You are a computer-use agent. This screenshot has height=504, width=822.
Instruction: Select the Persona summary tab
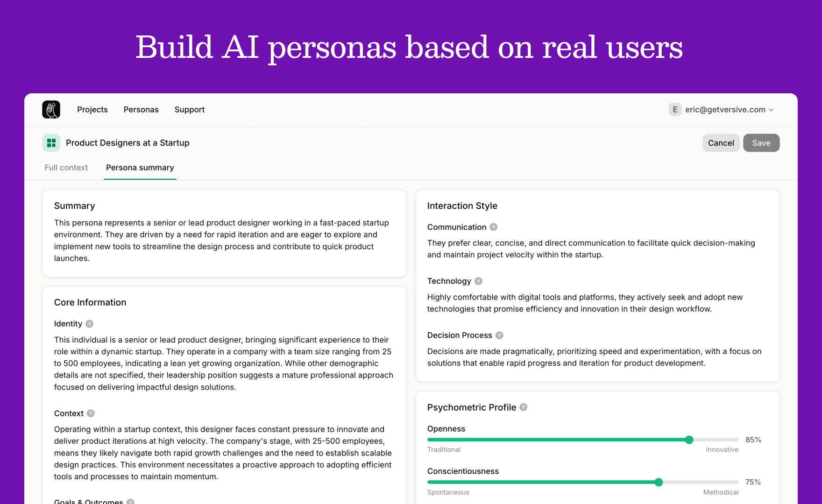click(x=140, y=168)
